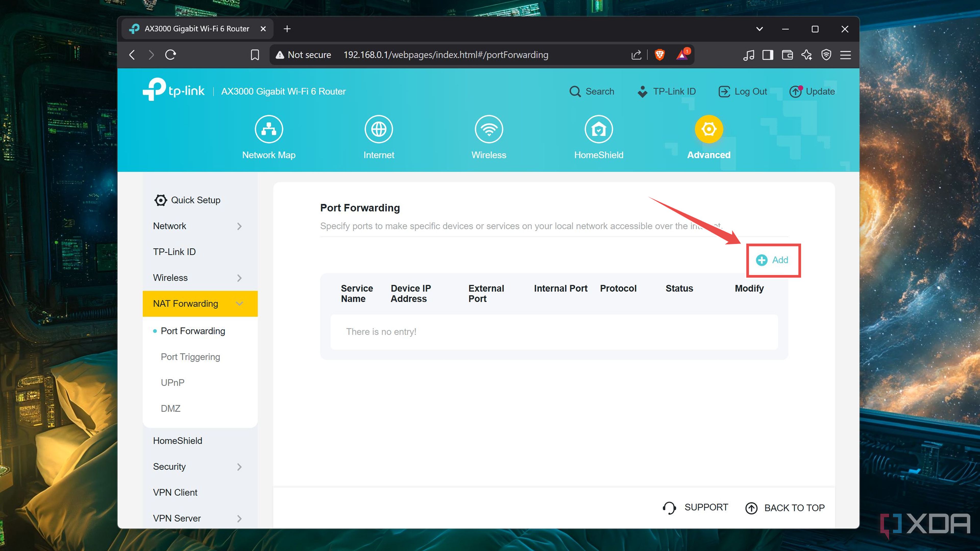The width and height of the screenshot is (980, 551).
Task: Open the Port Triggering submenu item
Action: 190,357
